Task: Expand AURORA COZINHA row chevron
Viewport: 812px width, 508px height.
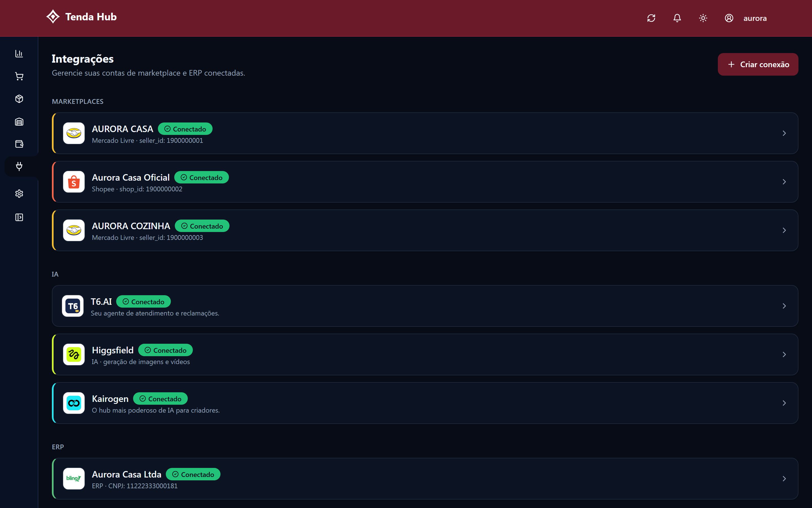Action: 784,231
